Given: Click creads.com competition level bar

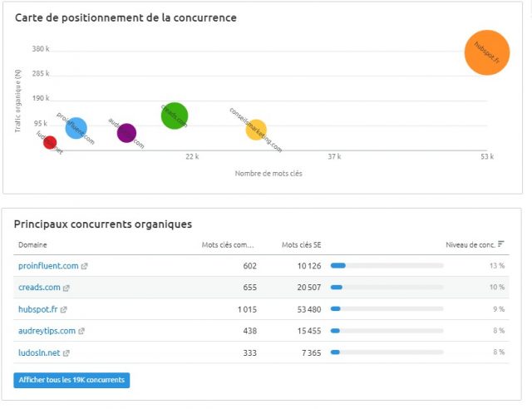Looking at the screenshot, I should pos(387,287).
